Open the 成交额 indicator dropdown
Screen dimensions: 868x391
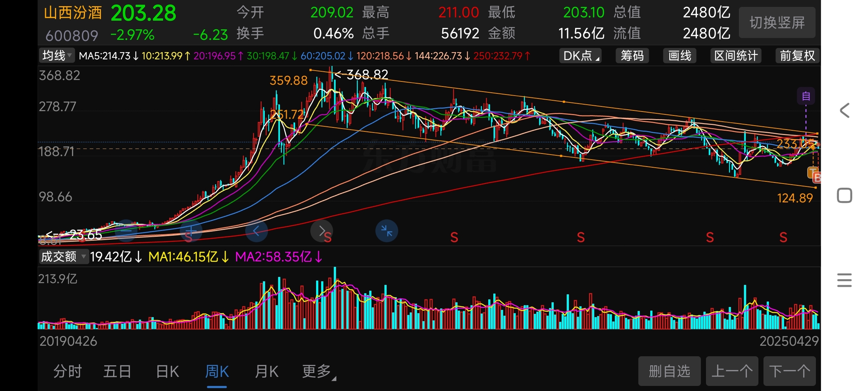click(x=64, y=257)
